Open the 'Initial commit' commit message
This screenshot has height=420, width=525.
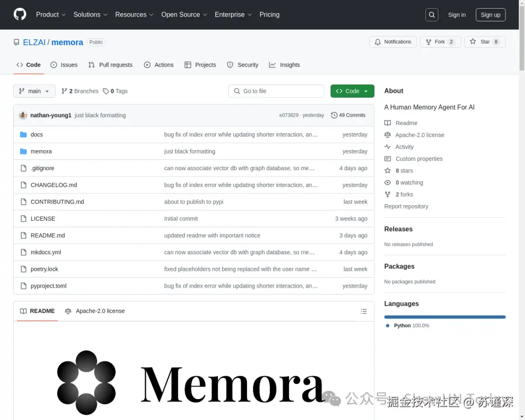pos(181,219)
